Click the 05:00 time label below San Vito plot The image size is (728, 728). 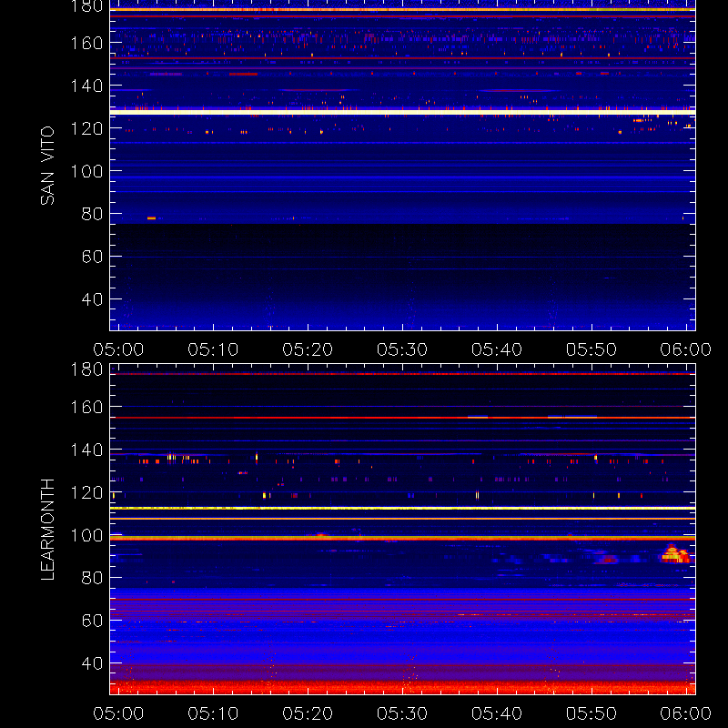(x=118, y=349)
